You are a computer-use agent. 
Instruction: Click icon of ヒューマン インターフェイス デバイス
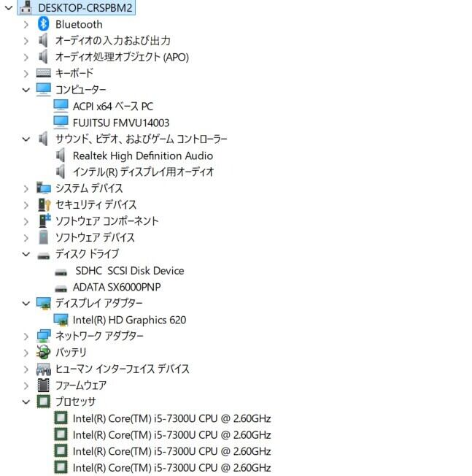coord(43,369)
